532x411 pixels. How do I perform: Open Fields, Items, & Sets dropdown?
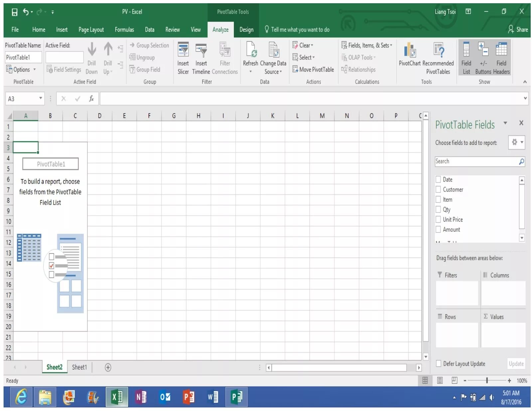367,45
